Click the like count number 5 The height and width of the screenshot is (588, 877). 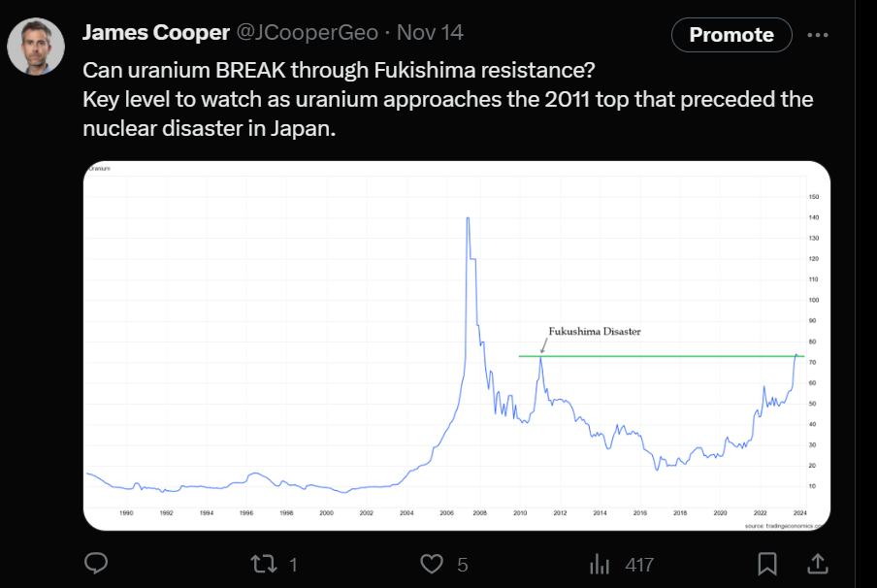point(463,565)
